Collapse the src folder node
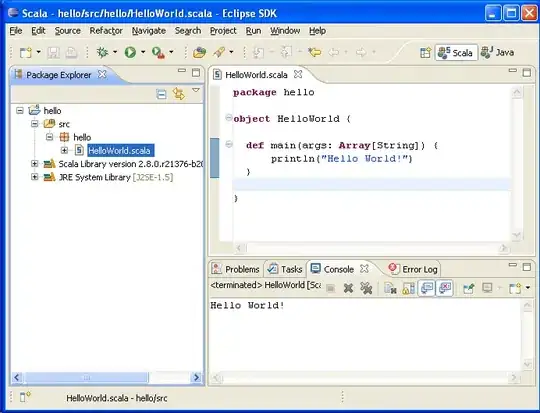Image resolution: width=540 pixels, height=413 pixels. pos(34,124)
